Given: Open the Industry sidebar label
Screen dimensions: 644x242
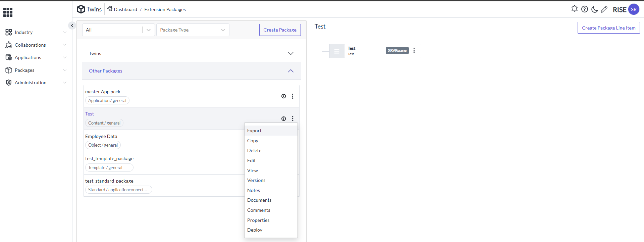Looking at the screenshot, I should [x=24, y=32].
